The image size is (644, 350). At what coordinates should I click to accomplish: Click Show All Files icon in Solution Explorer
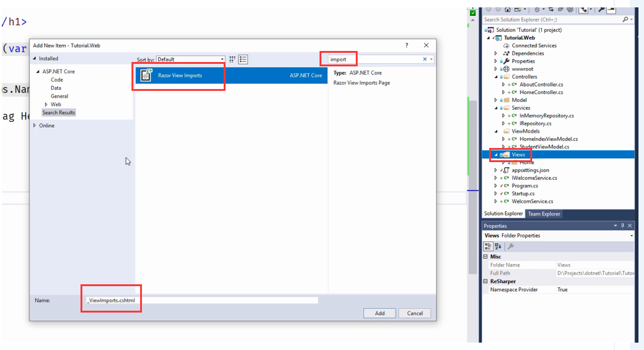click(x=570, y=9)
